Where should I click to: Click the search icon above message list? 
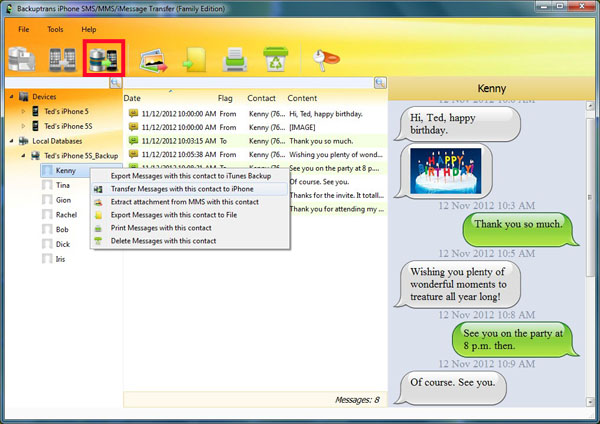pyautogui.click(x=380, y=83)
